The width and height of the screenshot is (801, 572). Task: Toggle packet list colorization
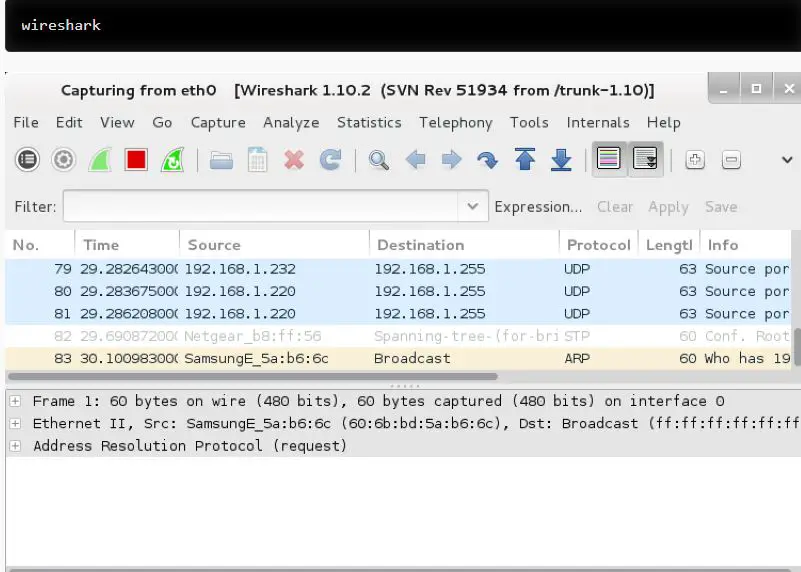tap(608, 159)
